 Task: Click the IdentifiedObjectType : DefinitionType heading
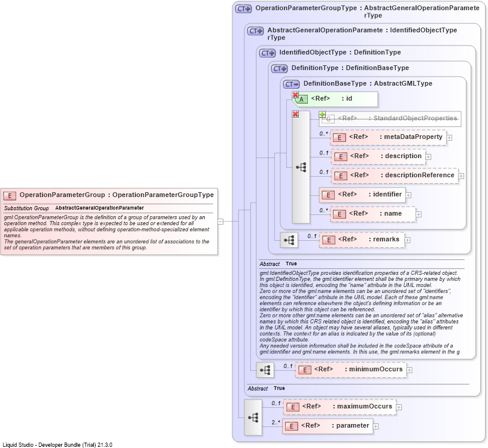[340, 52]
